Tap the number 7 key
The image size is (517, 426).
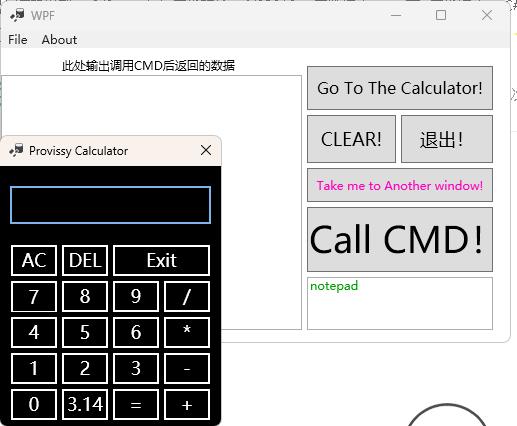[34, 296]
